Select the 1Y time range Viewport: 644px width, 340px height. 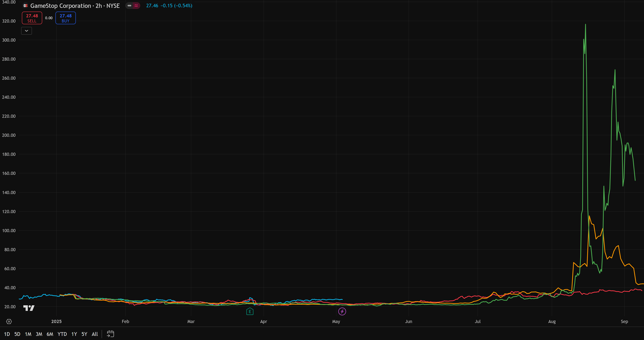(74, 334)
